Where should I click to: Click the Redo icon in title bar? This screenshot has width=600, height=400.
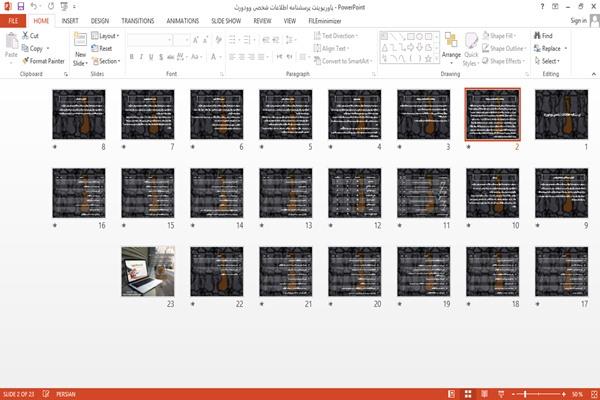[x=51, y=7]
